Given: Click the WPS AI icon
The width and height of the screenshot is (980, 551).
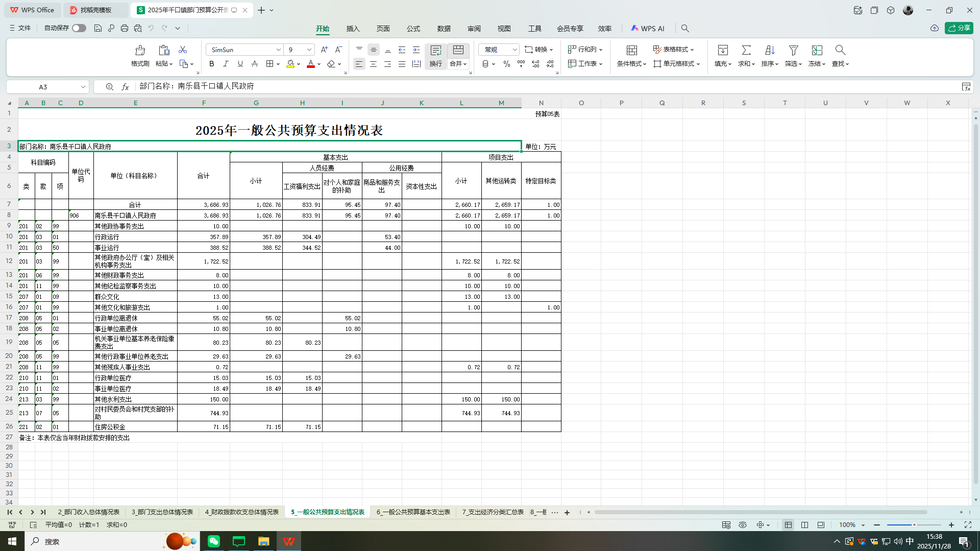Looking at the screenshot, I should point(647,29).
